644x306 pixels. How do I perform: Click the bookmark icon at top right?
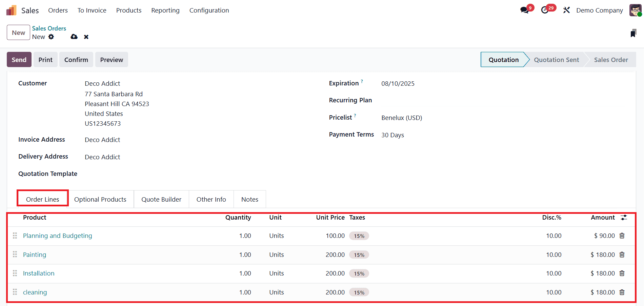(x=633, y=33)
